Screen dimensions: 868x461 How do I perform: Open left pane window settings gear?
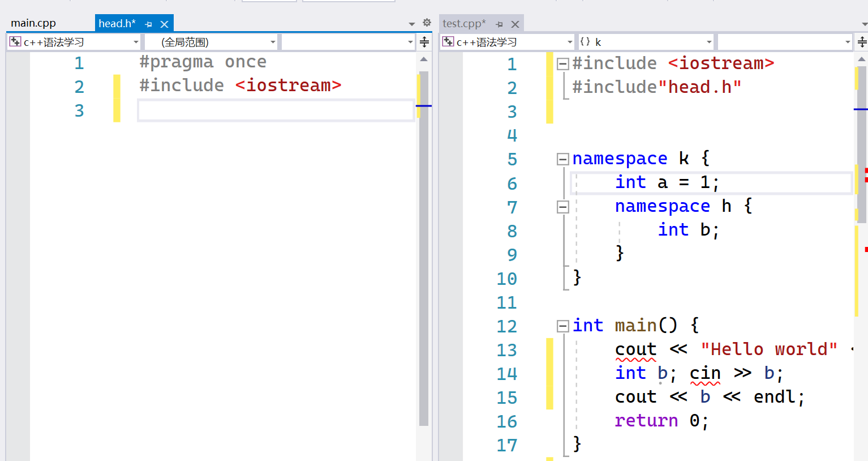(427, 23)
